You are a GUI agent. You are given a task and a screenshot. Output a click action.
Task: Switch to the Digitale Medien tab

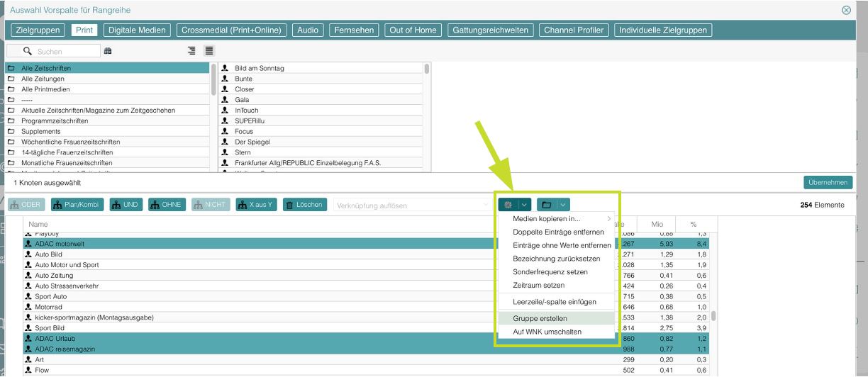tap(136, 30)
